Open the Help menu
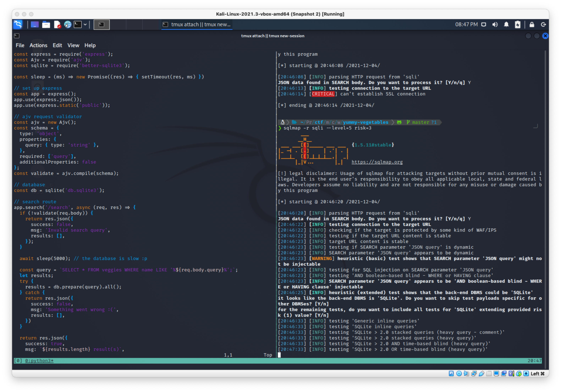This screenshot has height=392, width=561. [x=90, y=45]
